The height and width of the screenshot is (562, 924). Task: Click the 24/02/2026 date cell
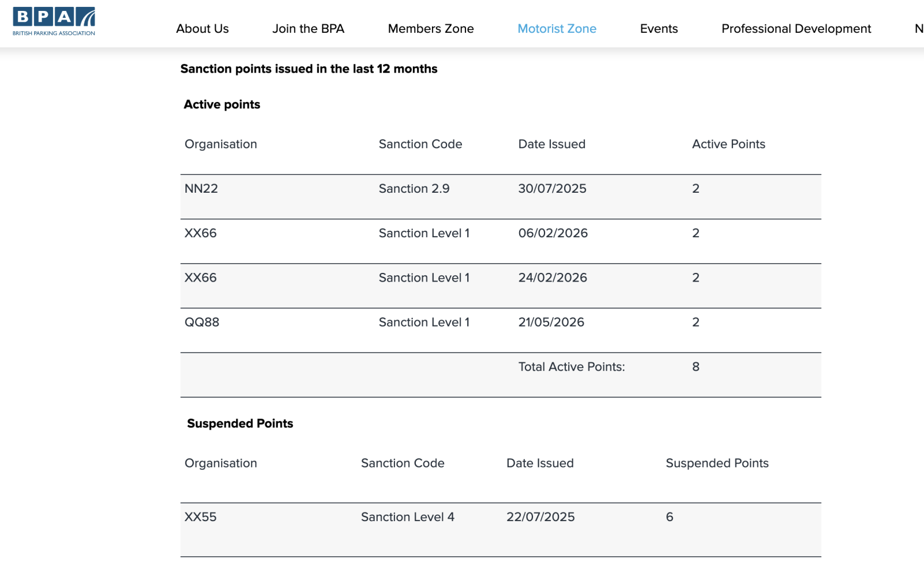click(553, 278)
